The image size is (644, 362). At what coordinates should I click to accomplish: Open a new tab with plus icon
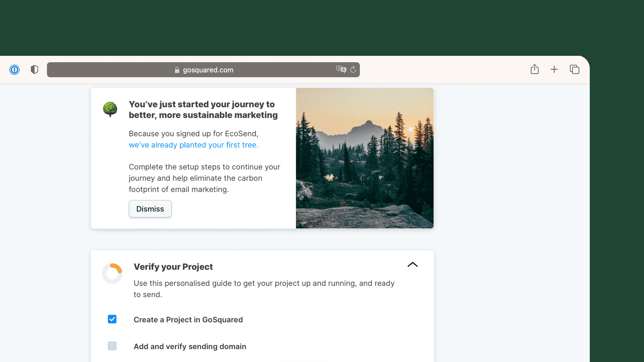pos(554,69)
